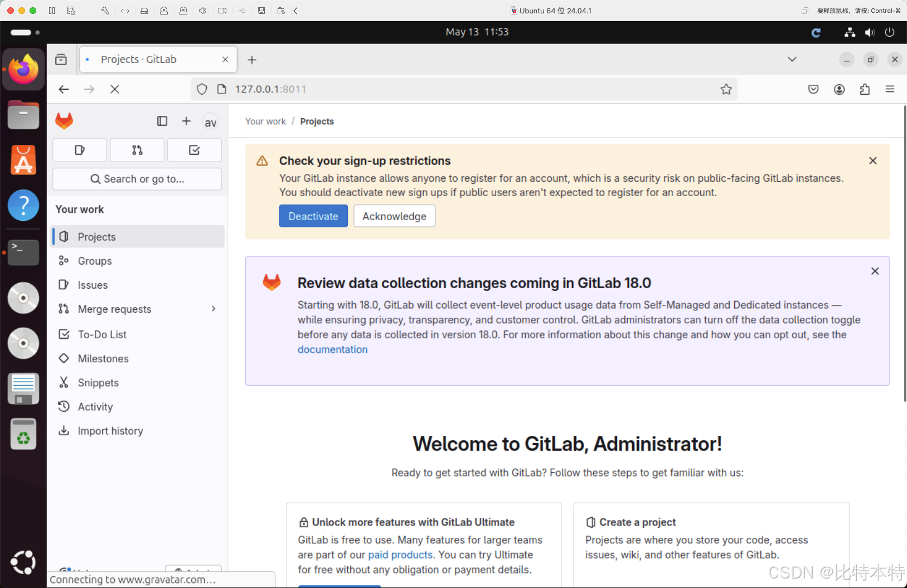The height and width of the screenshot is (588, 907).
Task: Select the Projects · GitLab tab
Action: (x=158, y=60)
